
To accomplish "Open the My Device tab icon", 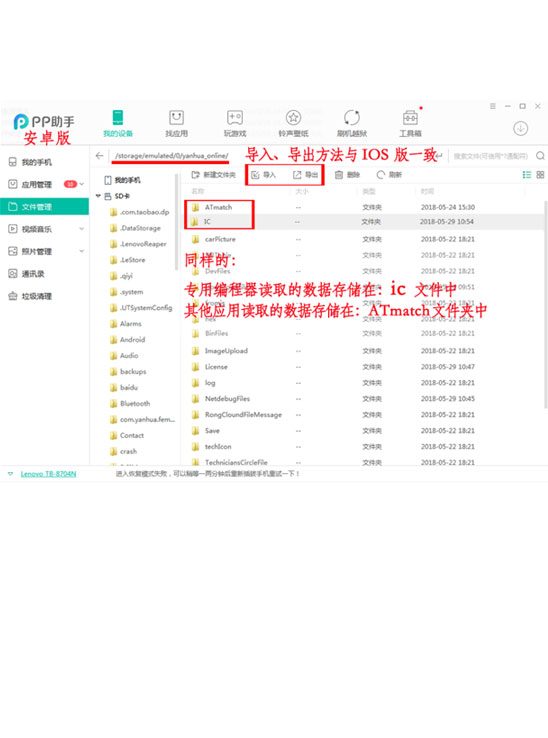I will 118,117.
